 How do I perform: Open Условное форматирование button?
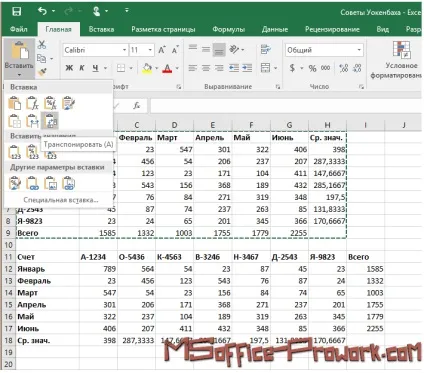[397, 60]
